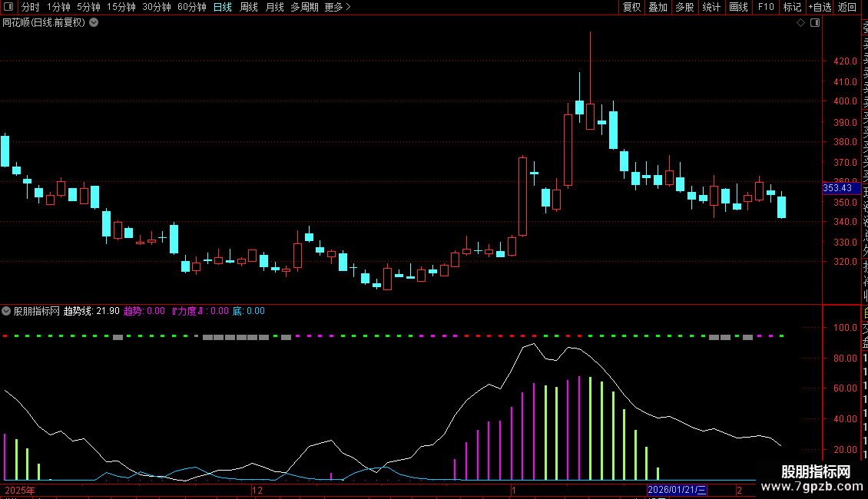Click the 复权 button
The image size is (868, 499).
pyautogui.click(x=631, y=7)
